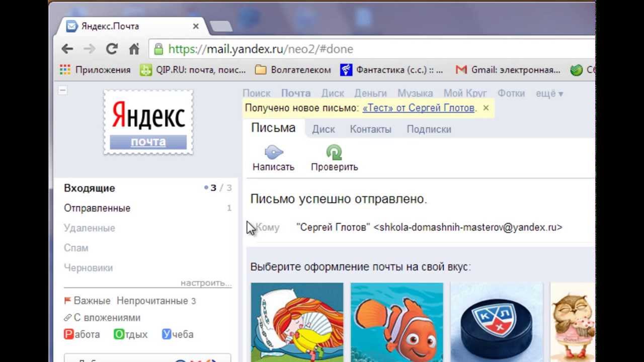The image size is (644, 362).
Task: Switch to the Контакты tab
Action: (370, 129)
